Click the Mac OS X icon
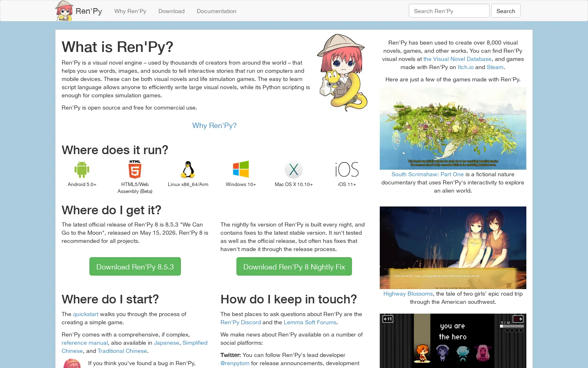The image size is (588, 368). [294, 170]
